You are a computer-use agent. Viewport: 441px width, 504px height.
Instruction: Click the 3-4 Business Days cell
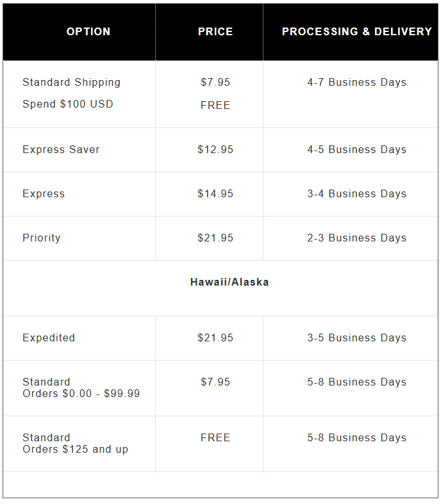coord(356,193)
